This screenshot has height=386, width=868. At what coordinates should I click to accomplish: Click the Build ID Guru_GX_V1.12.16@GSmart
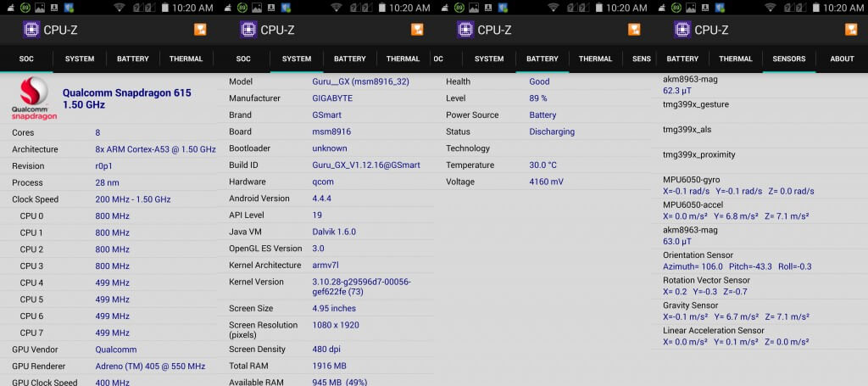(x=366, y=165)
